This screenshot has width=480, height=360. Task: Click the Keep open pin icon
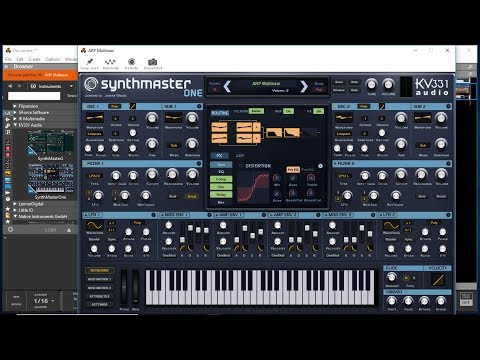(89, 62)
